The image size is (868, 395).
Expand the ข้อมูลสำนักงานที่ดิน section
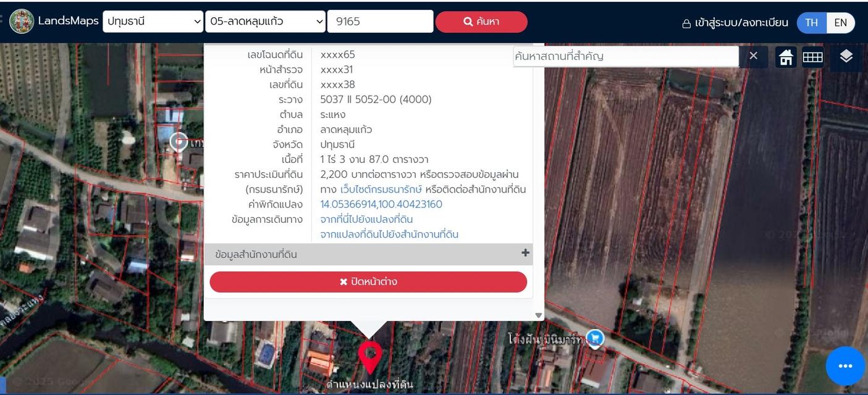368,254
